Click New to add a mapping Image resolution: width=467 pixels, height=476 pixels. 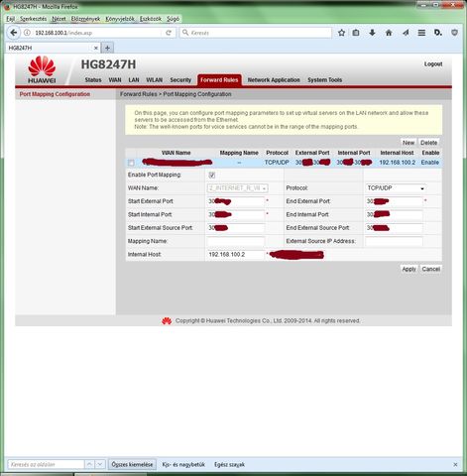pos(409,143)
